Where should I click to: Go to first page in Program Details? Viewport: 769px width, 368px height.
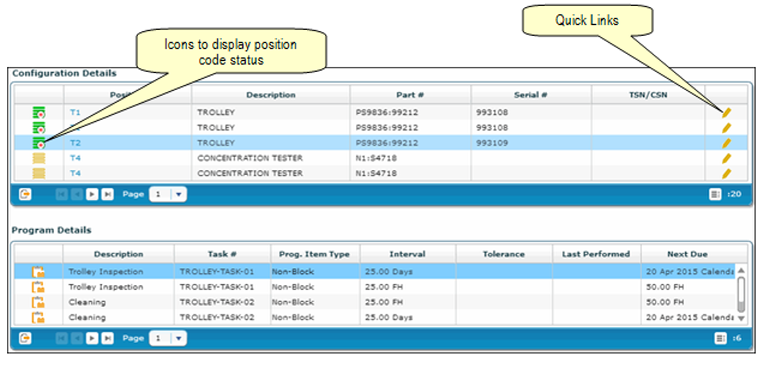[x=62, y=338]
